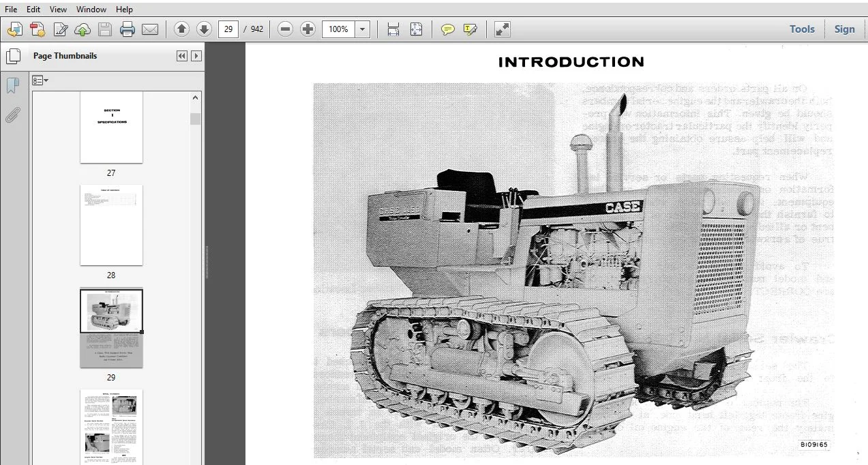Click the page number field showing 29
This screenshot has width=868, height=465.
228,29
